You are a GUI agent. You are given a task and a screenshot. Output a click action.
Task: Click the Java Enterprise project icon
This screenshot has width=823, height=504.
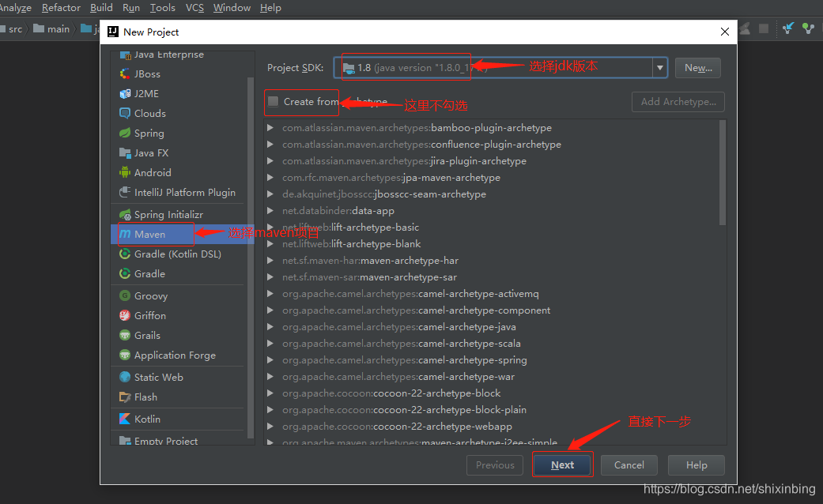pyautogui.click(x=125, y=55)
